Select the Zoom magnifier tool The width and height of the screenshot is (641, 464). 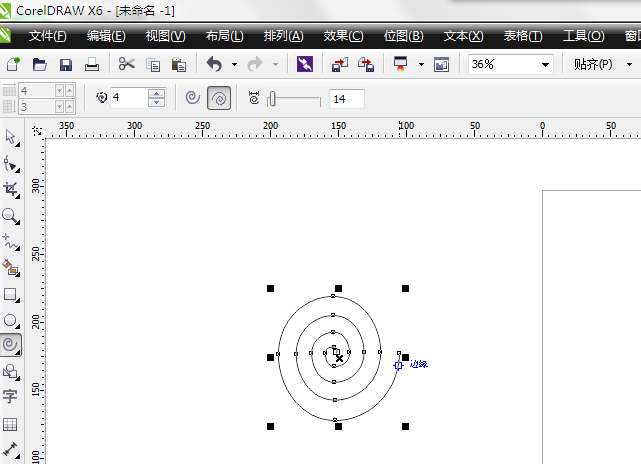pyautogui.click(x=11, y=216)
